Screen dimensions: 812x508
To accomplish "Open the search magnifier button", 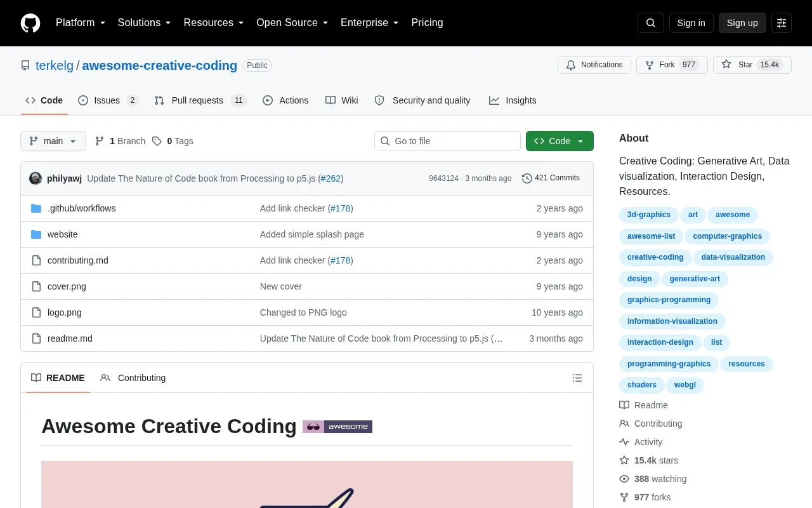I will pos(651,23).
